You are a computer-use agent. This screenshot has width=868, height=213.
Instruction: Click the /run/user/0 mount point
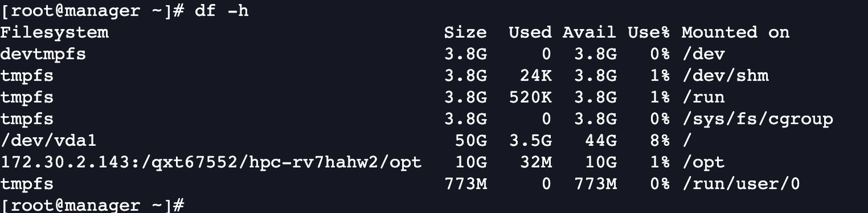coord(741,185)
